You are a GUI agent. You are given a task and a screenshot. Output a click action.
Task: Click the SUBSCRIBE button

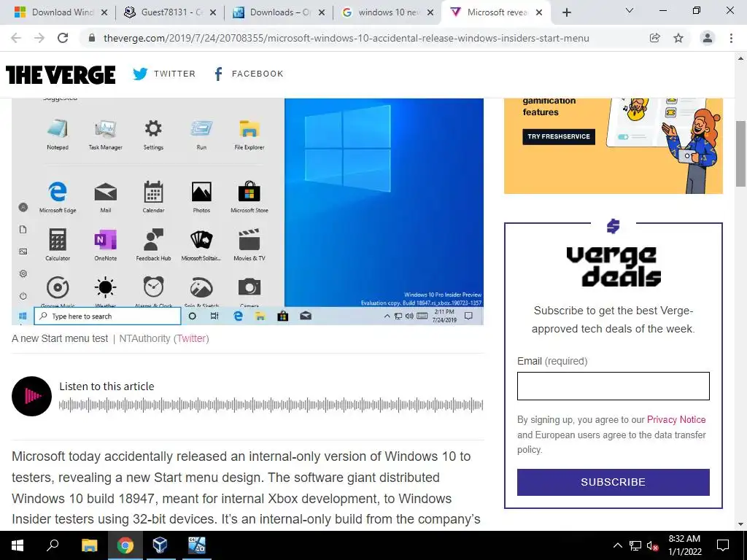tap(613, 482)
